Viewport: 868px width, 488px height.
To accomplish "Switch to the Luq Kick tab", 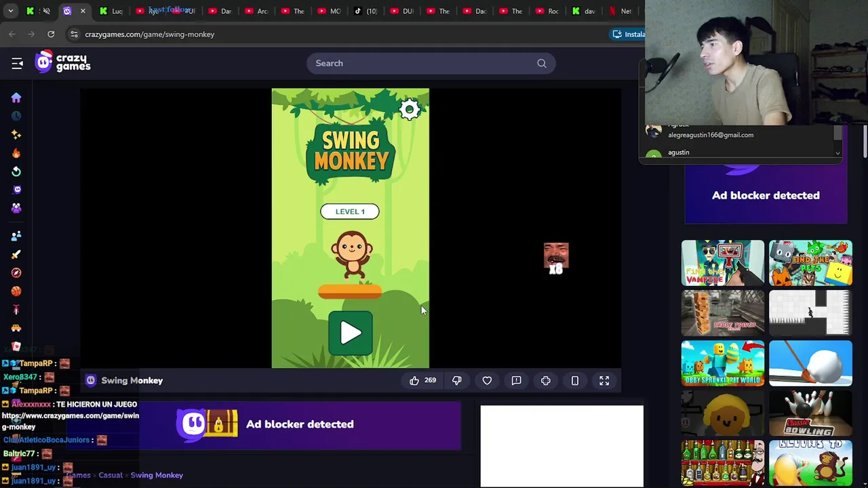I will tap(111, 11).
